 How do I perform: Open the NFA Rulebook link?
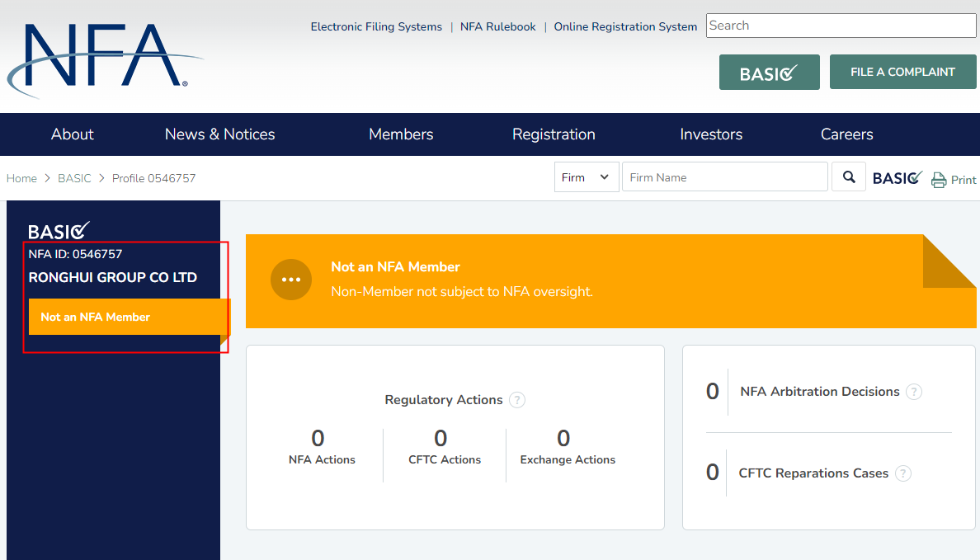[498, 27]
